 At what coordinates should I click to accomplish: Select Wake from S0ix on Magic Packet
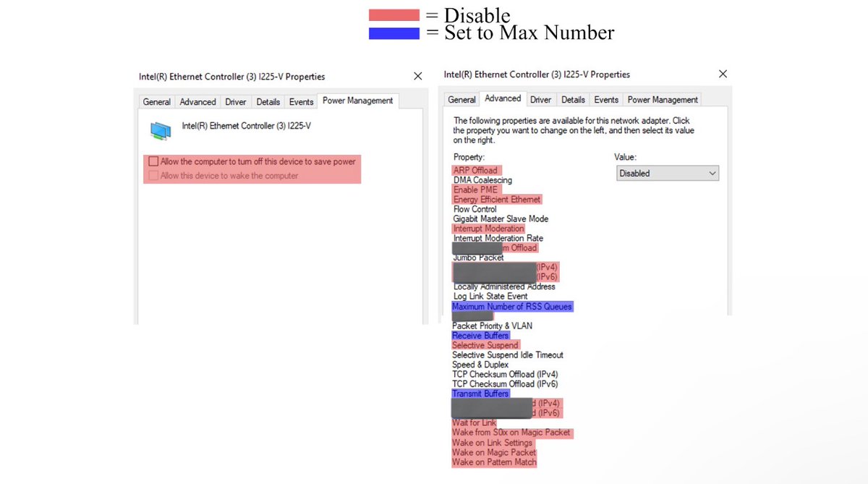coord(511,433)
